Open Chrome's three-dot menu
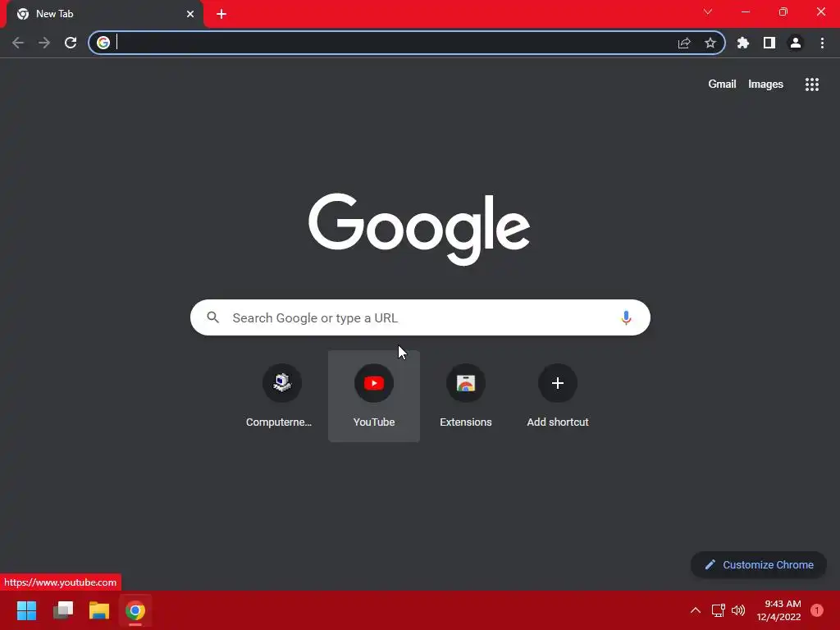The image size is (840, 630). pyautogui.click(x=822, y=43)
